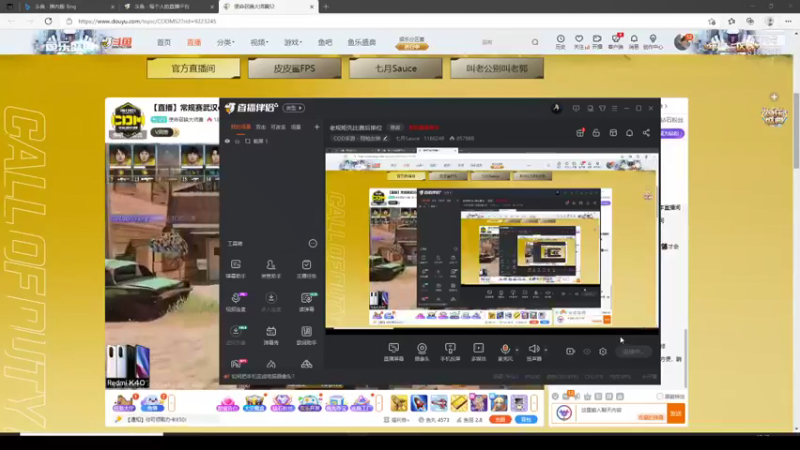Click the rocket gift icon in gift bar

(419, 403)
